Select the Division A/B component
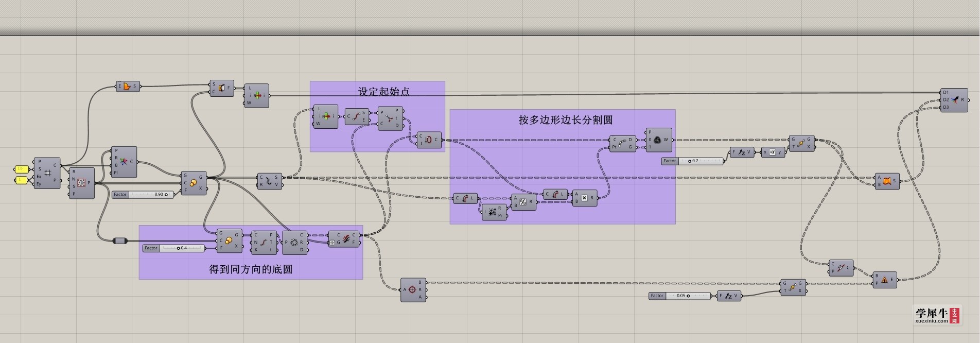 (x=524, y=202)
